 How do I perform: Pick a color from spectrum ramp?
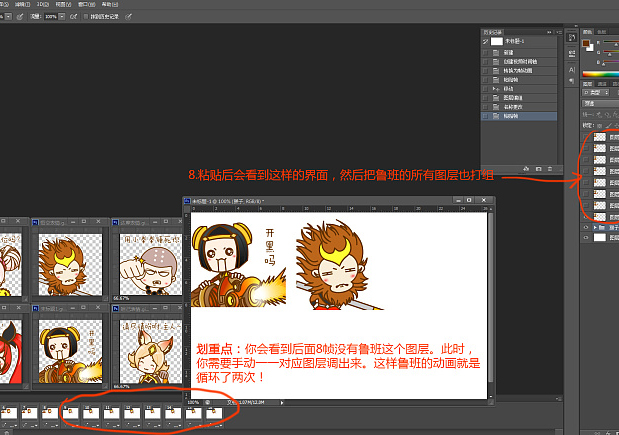601,74
